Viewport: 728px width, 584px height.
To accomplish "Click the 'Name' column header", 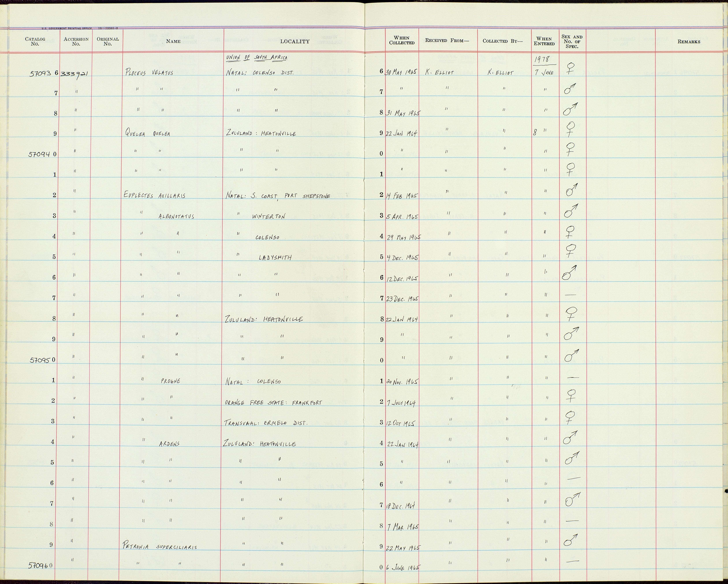I will (x=173, y=41).
